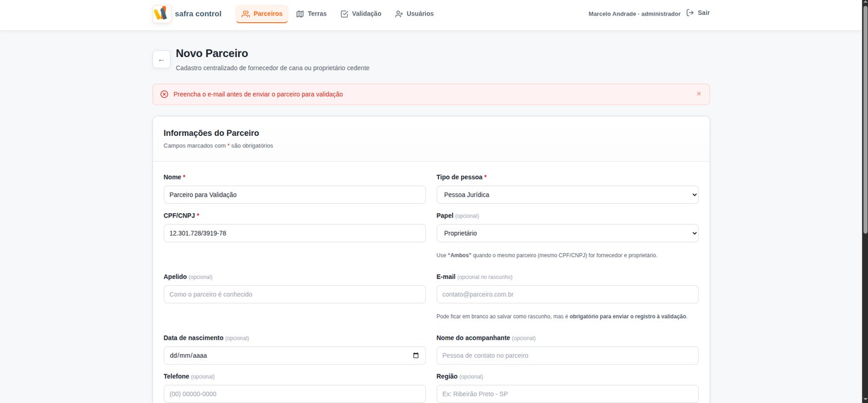
Task: Click the e-mail hint about rascunho and validação
Action: tap(562, 316)
